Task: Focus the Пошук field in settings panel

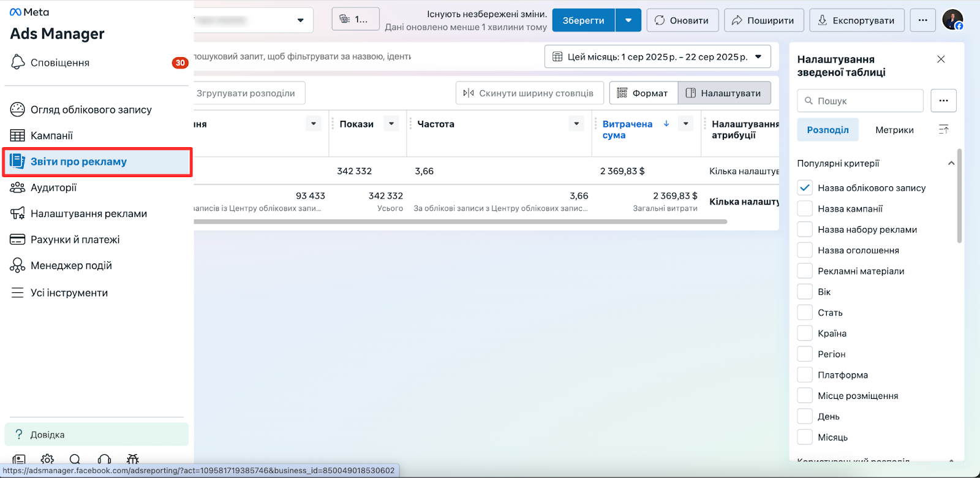Action: coord(860,101)
